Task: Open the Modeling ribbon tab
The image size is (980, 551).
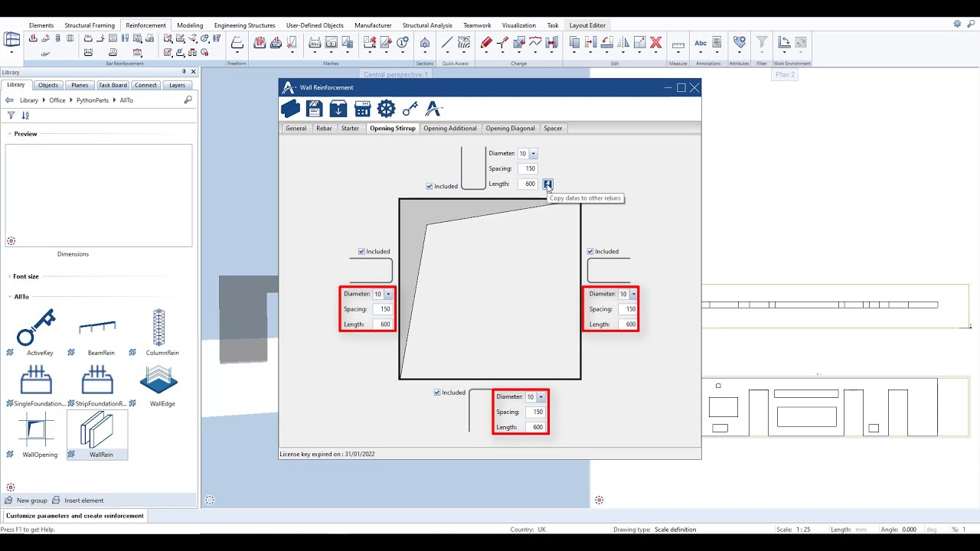Action: pyautogui.click(x=190, y=25)
